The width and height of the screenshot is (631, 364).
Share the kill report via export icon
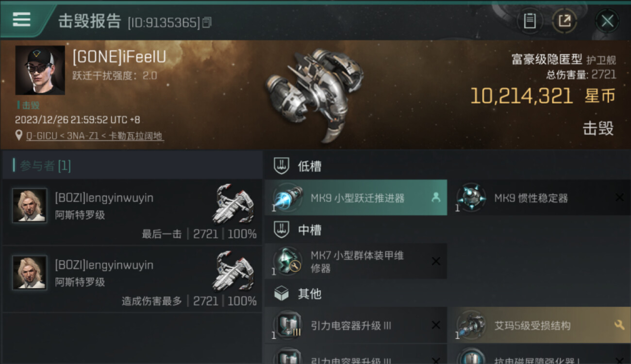565,21
